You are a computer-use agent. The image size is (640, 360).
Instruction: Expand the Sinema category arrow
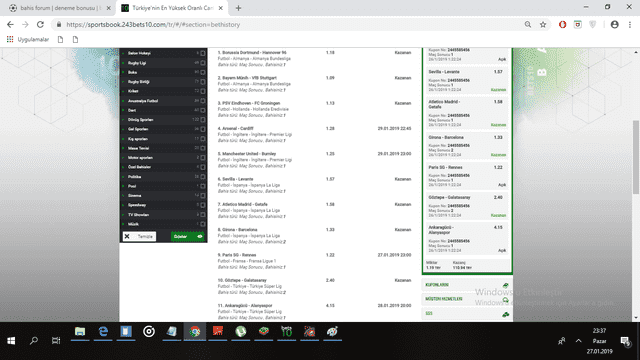[123, 196]
